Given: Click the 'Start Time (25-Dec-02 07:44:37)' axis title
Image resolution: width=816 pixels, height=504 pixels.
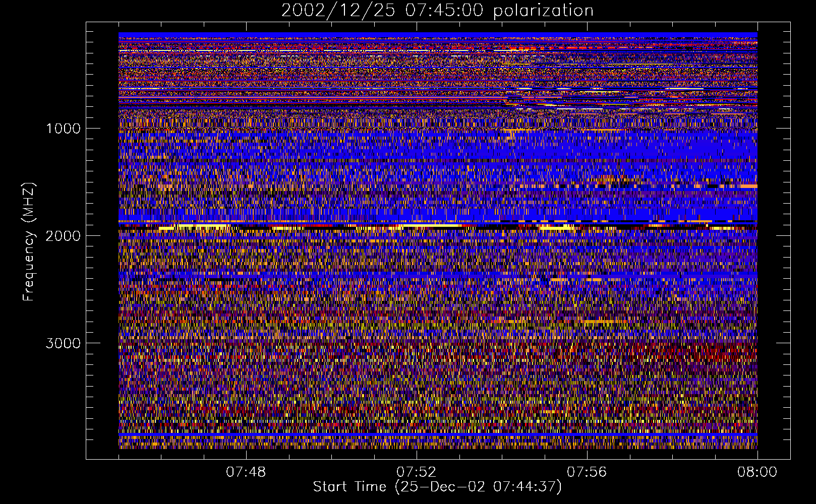Looking at the screenshot, I should coord(437,487).
